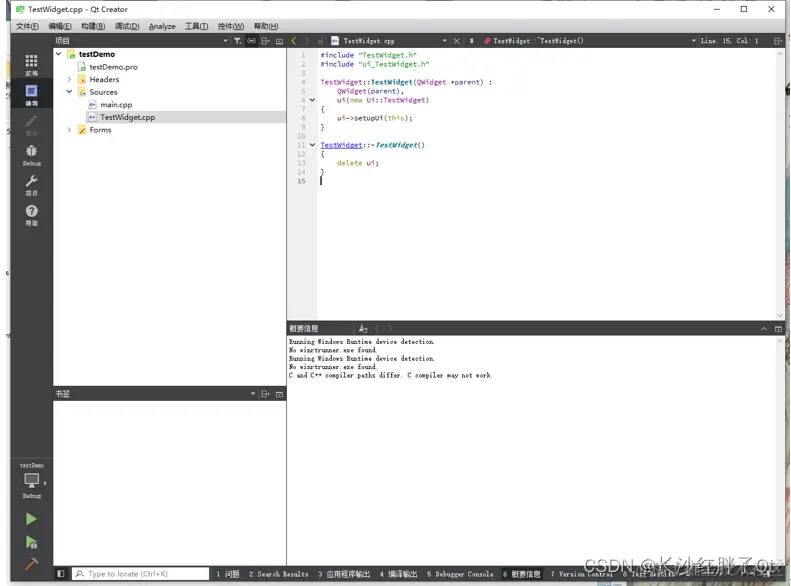Open the 调试(D) menu

pos(127,26)
